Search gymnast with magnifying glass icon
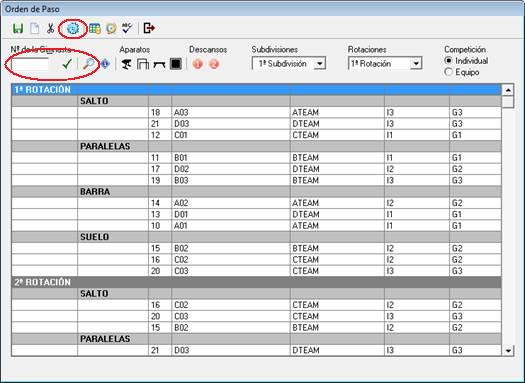525x383 pixels. click(88, 64)
